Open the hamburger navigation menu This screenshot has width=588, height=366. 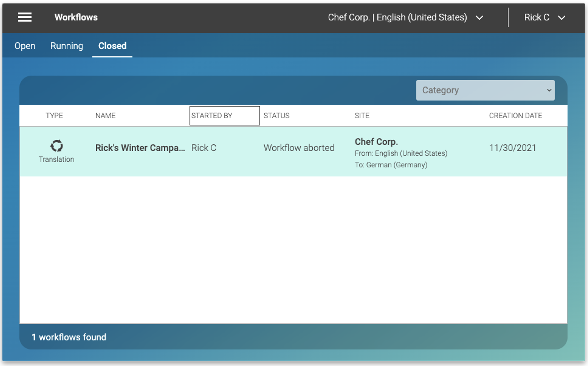[x=25, y=17]
